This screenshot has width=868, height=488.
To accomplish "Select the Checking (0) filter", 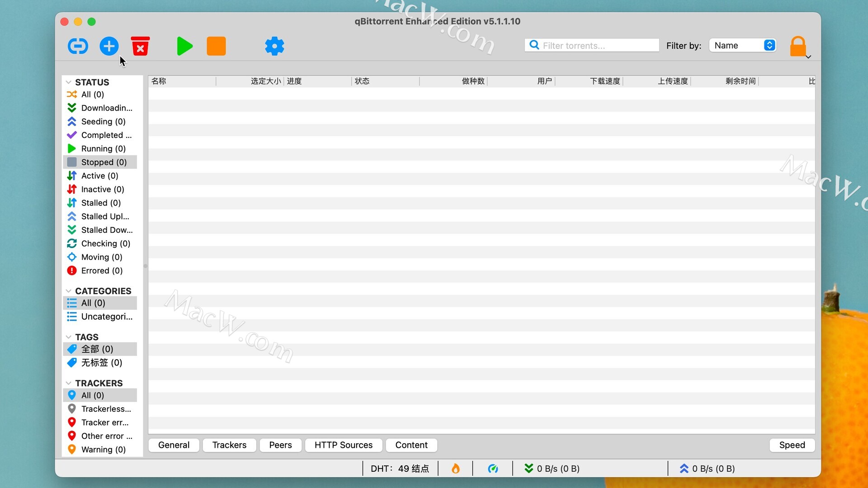I will (100, 244).
